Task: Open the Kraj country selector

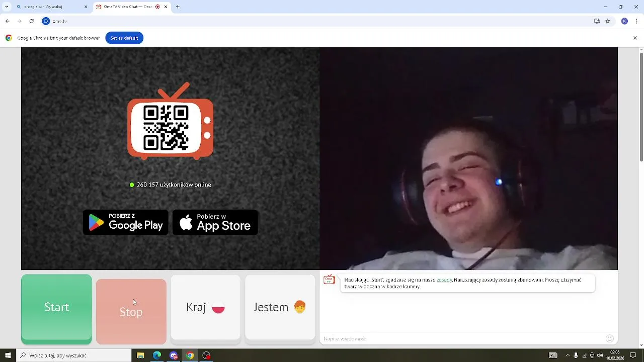Action: (x=205, y=307)
